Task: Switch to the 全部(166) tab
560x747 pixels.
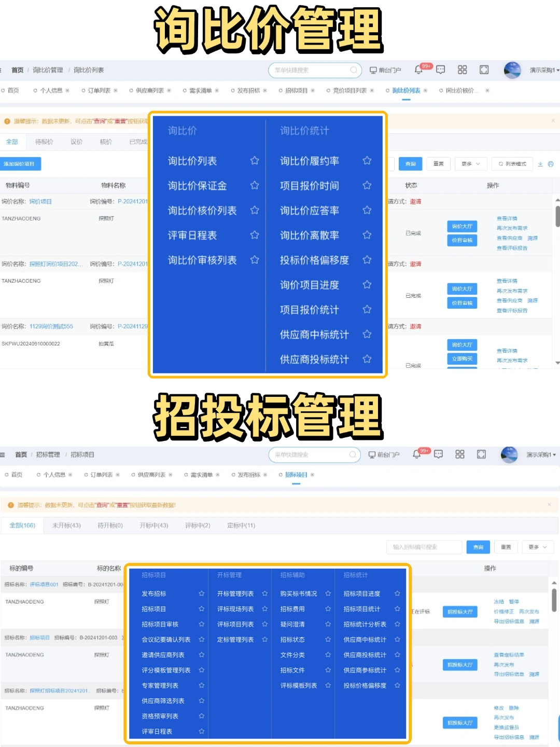Action: 22,525
